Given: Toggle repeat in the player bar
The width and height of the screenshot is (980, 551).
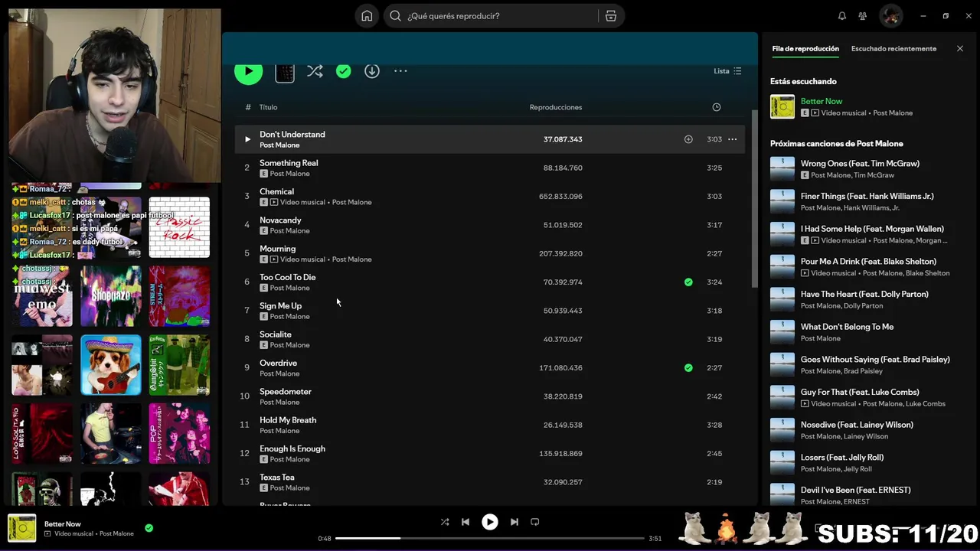Looking at the screenshot, I should (x=535, y=522).
